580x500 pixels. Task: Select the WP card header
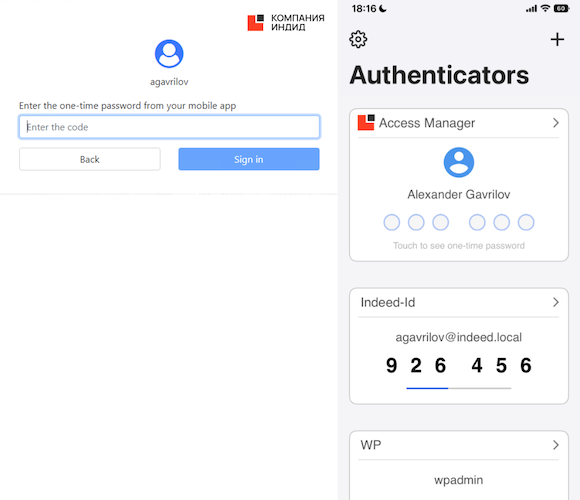tap(459, 445)
